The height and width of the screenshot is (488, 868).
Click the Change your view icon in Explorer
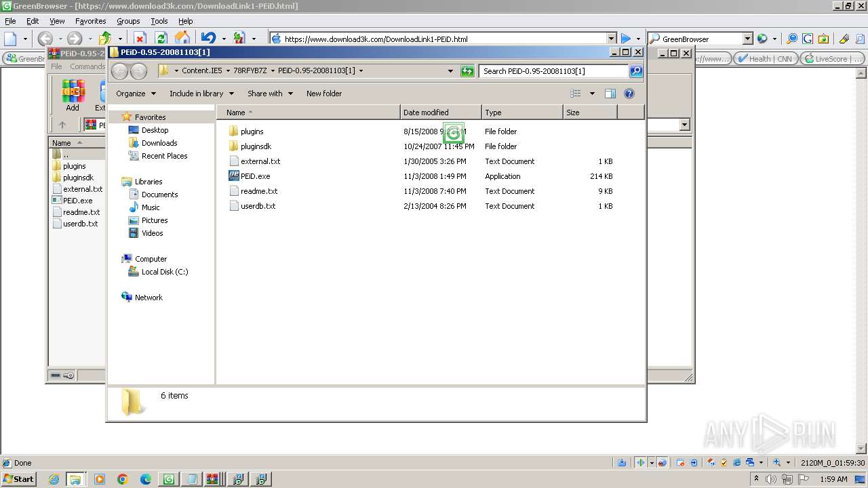576,94
